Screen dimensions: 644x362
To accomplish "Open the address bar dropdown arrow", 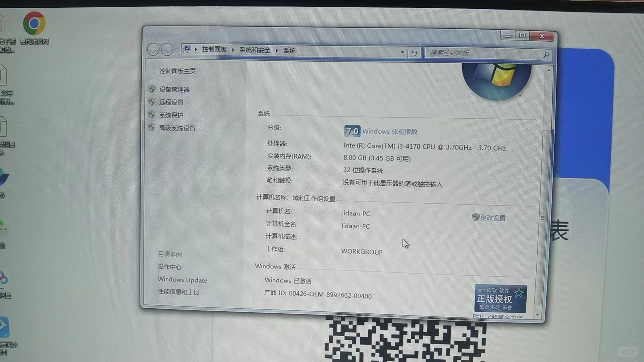I will pos(402,52).
